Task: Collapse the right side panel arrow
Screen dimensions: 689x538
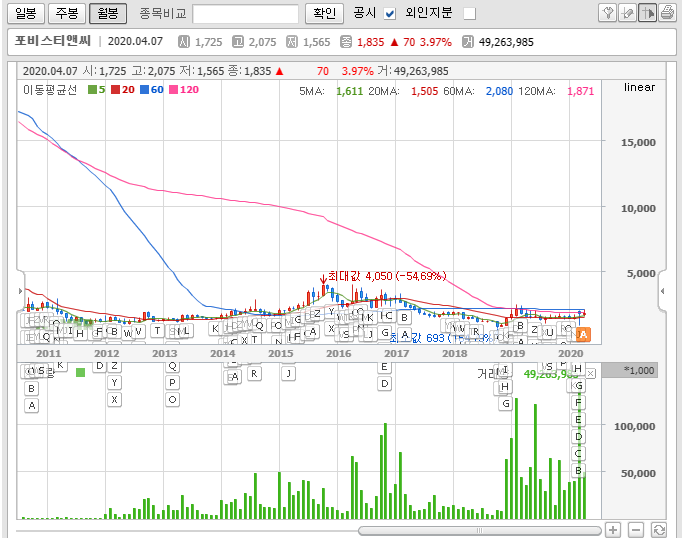Action: coord(662,291)
